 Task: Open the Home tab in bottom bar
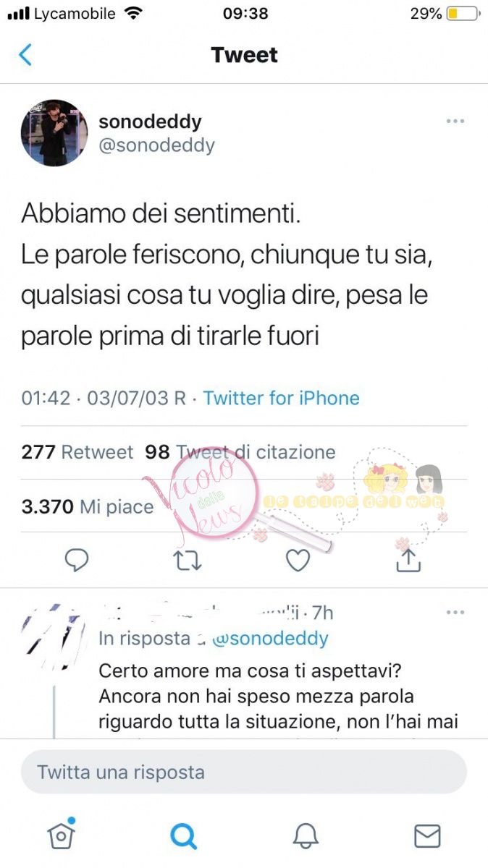(x=61, y=834)
